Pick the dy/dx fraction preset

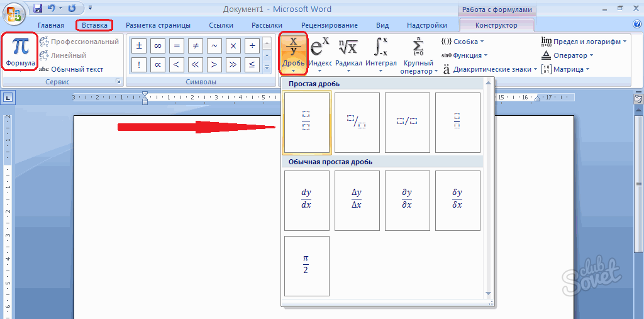click(307, 200)
